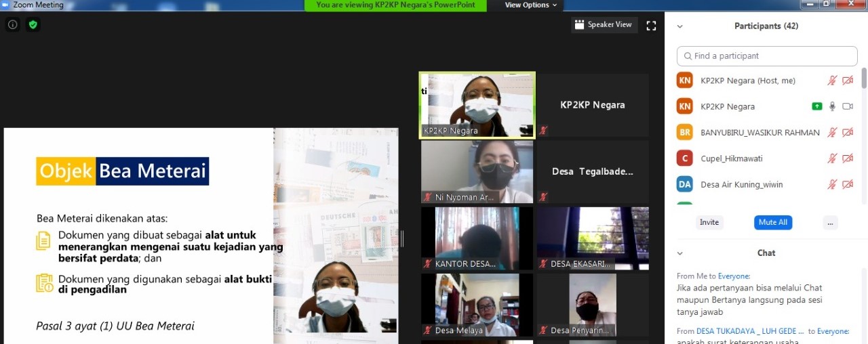Enter full screen mode
The image size is (868, 344).
(x=651, y=26)
